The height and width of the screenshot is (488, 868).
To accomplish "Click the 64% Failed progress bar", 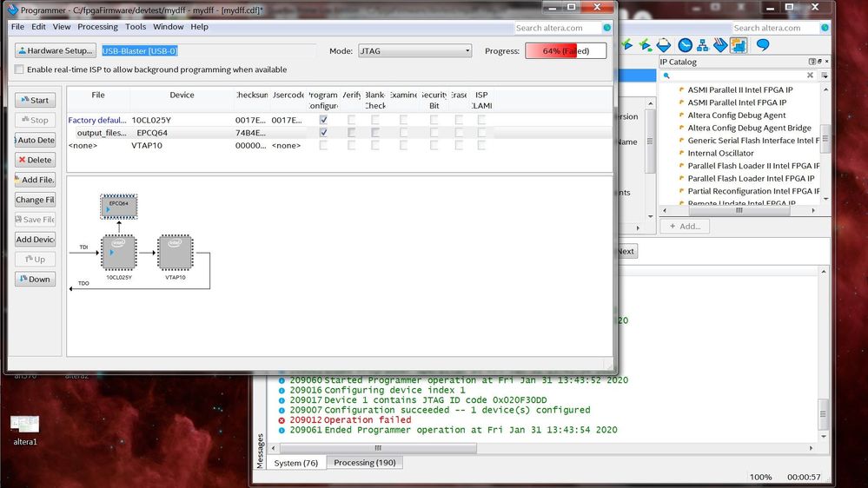I will point(565,51).
